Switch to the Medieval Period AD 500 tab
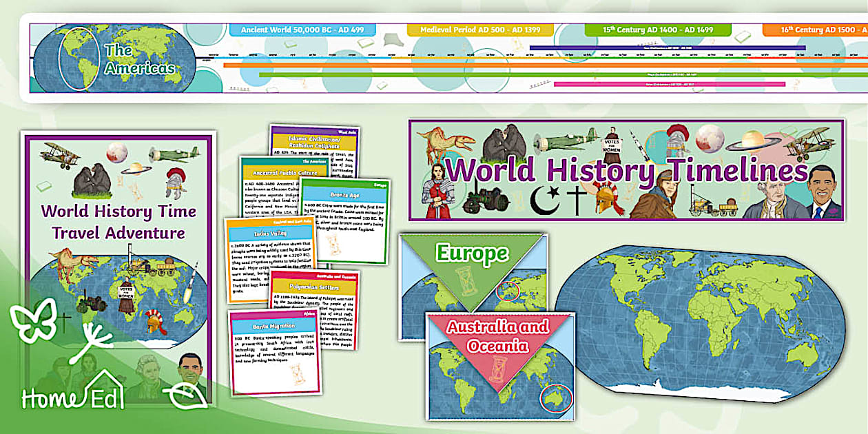Screen dimensions: 868x434 [x=482, y=30]
